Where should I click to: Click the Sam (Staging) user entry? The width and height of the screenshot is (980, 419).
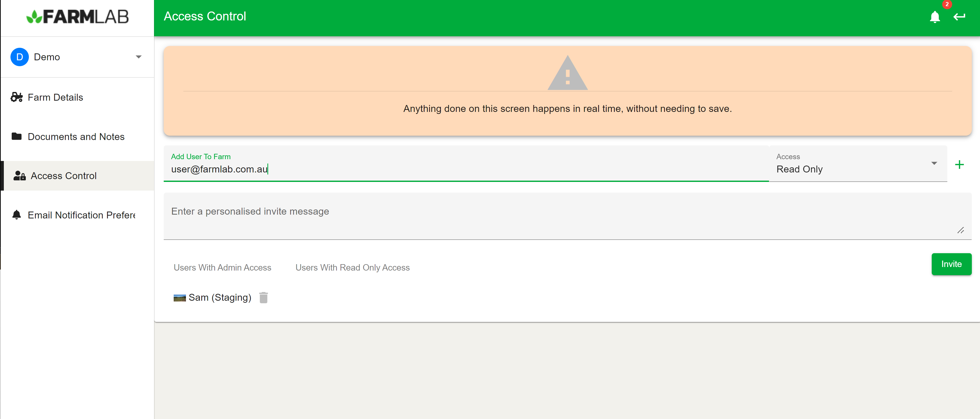(x=219, y=298)
